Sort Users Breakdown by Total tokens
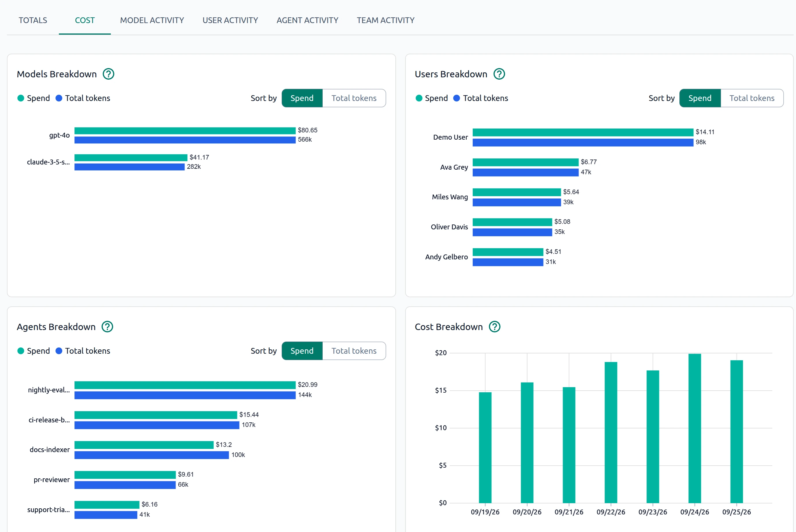This screenshot has height=532, width=796. pyautogui.click(x=752, y=98)
